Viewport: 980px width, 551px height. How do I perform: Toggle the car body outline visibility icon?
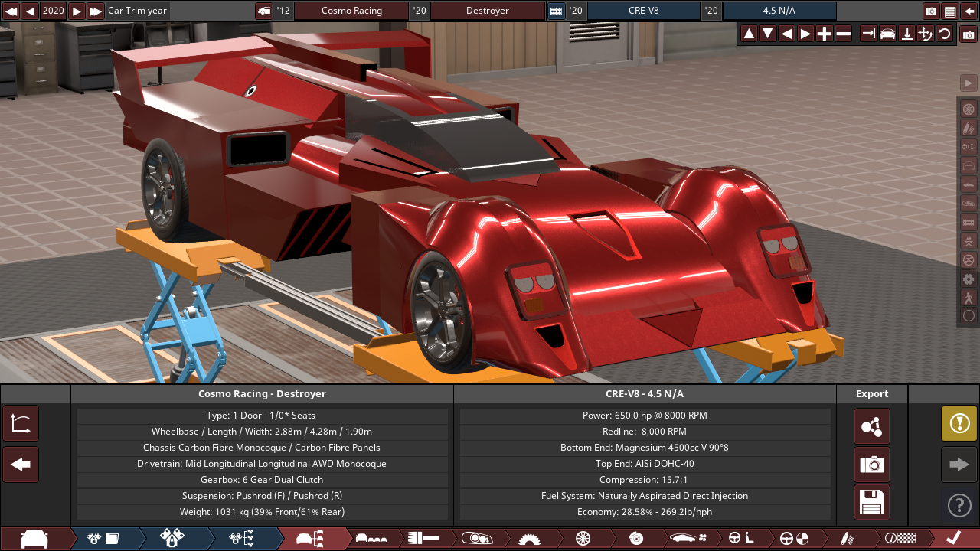tap(969, 165)
